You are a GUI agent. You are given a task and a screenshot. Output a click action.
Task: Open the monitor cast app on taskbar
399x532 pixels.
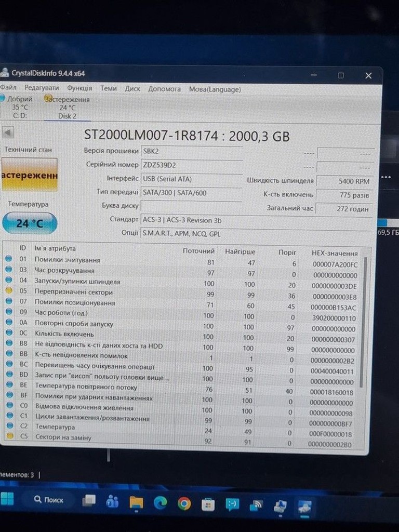tap(256, 506)
